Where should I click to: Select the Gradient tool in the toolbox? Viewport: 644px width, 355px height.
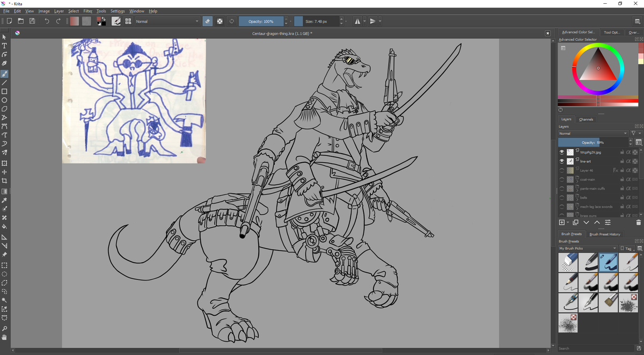pyautogui.click(x=4, y=191)
